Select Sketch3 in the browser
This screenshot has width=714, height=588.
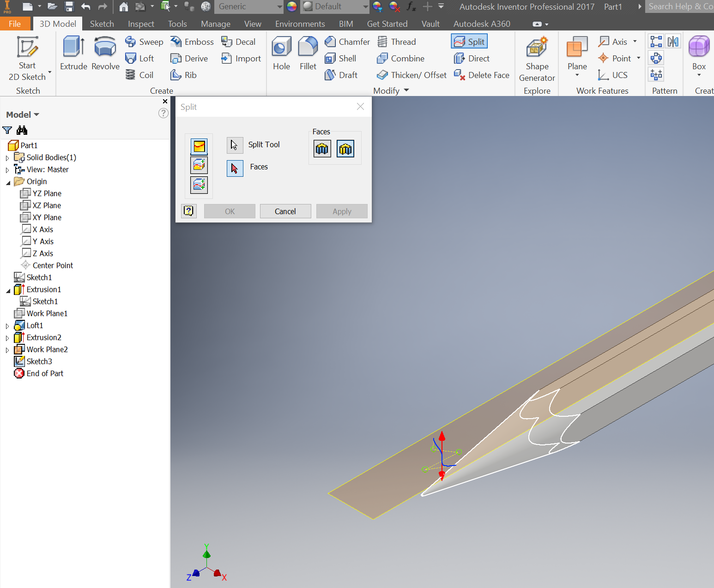tap(33, 361)
